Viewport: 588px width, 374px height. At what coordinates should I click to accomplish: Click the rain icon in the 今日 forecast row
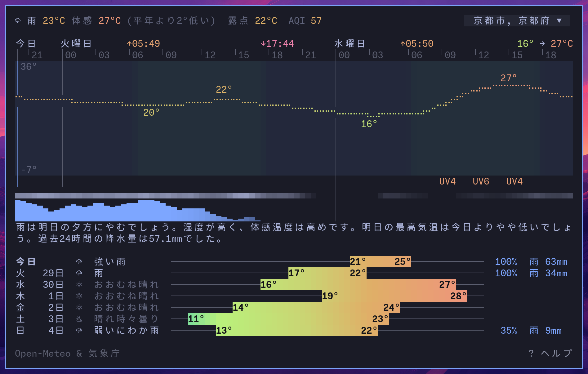[x=79, y=262]
